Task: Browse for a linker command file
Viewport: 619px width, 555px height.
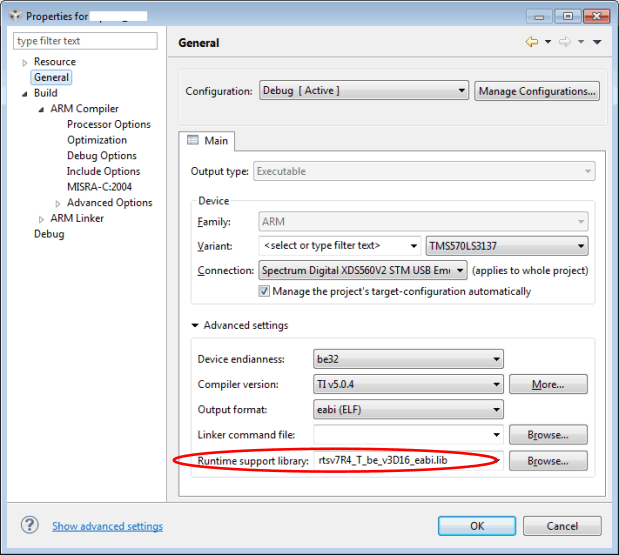Action: [x=548, y=435]
